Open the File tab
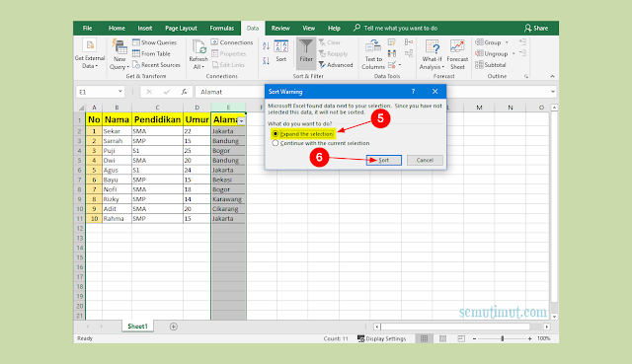This screenshot has height=364, width=632. (88, 29)
